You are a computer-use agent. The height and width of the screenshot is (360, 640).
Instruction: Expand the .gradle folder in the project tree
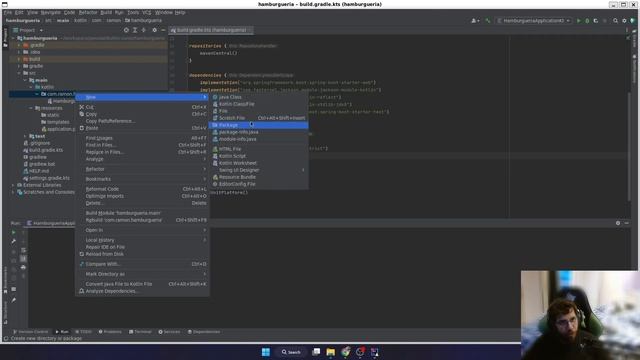(19, 45)
